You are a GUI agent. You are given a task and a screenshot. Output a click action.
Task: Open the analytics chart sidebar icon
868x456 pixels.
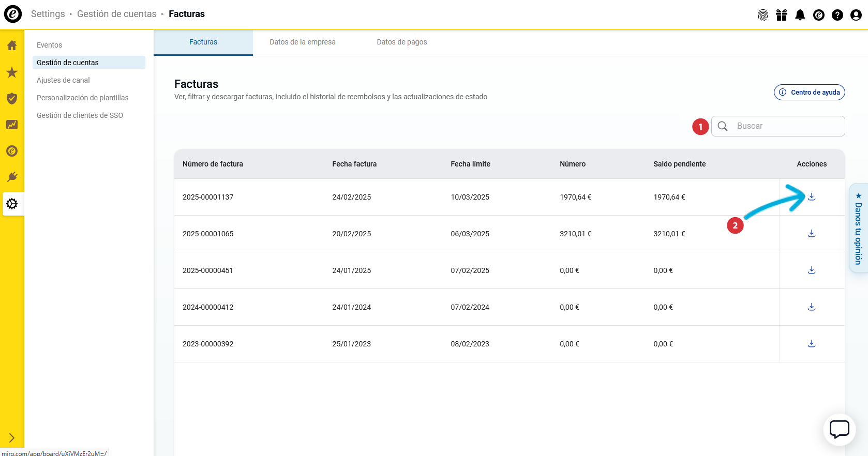(12, 125)
